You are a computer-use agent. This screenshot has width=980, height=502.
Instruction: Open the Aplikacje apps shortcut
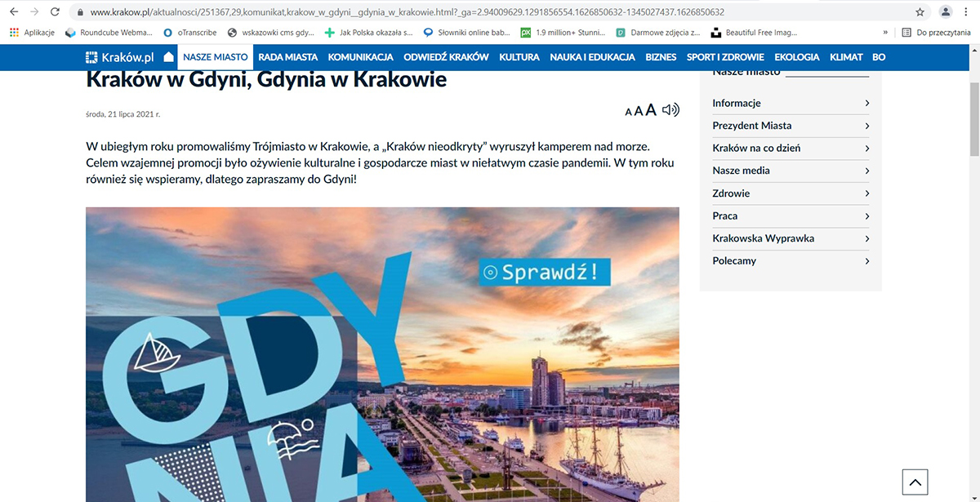point(32,33)
